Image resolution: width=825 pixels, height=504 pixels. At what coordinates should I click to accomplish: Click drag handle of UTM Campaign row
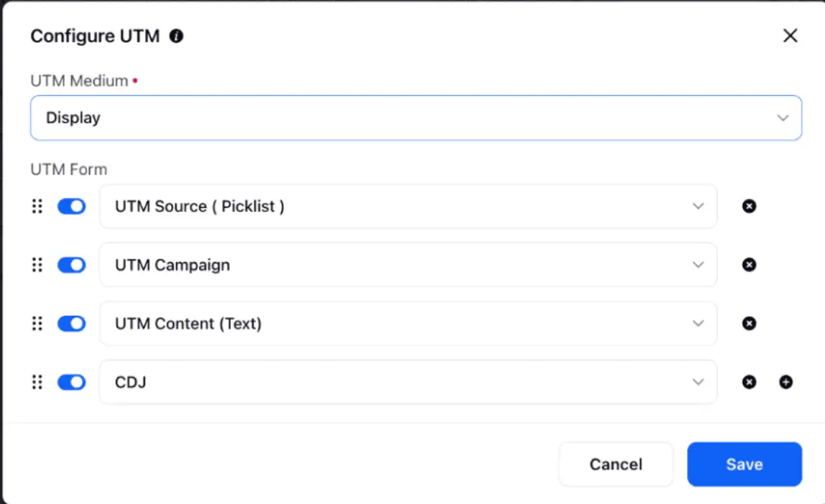[37, 265]
